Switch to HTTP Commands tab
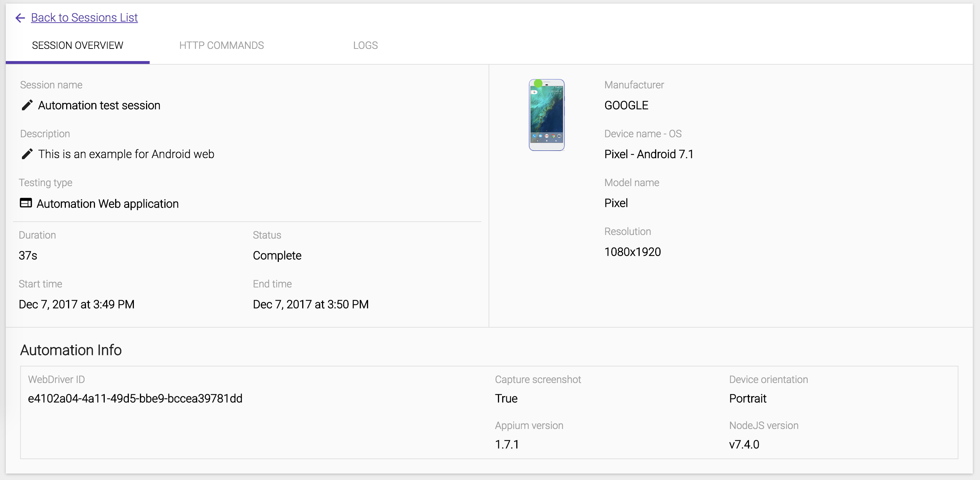 point(221,45)
